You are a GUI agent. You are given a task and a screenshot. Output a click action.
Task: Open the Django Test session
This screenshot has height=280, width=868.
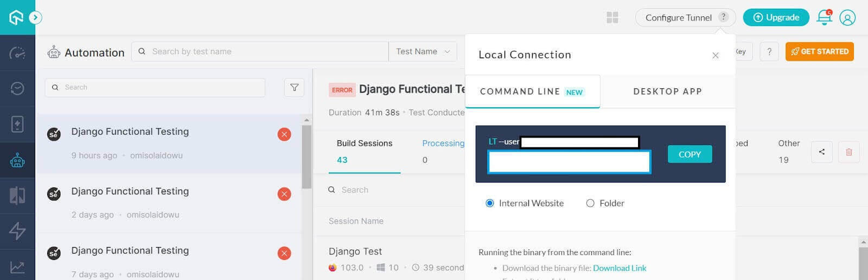tap(355, 251)
